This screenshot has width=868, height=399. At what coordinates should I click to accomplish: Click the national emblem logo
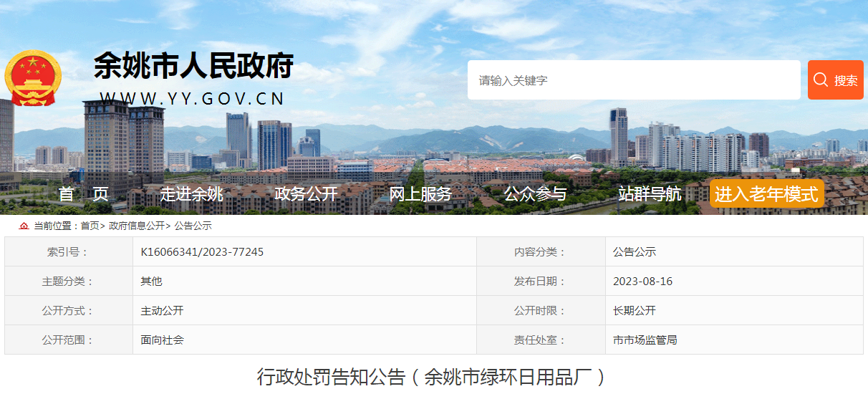(x=33, y=78)
